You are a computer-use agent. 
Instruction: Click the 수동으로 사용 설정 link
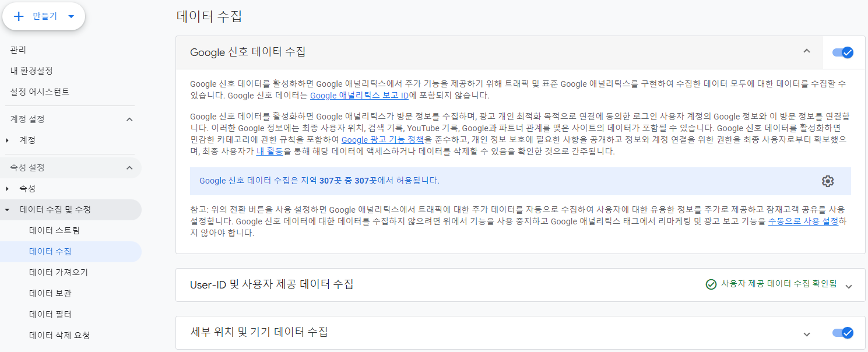803,221
